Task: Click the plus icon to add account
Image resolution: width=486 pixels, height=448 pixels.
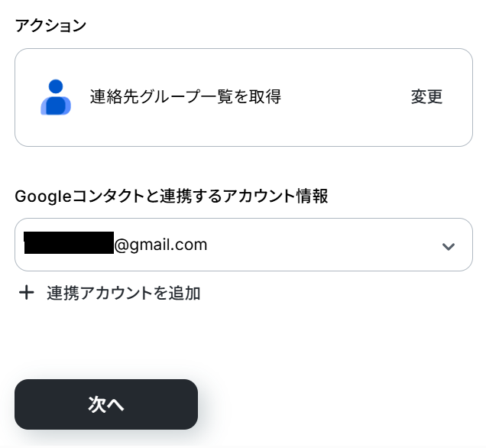Action: coord(27,293)
